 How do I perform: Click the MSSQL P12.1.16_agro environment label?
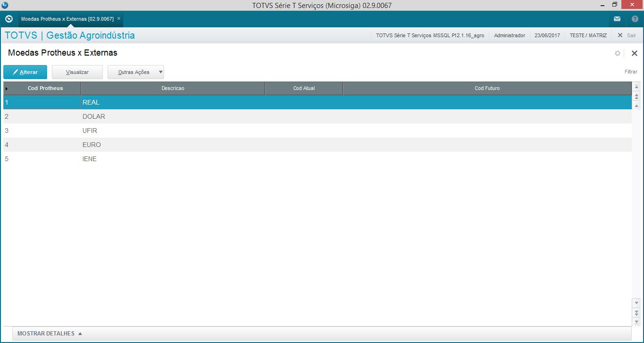[x=430, y=35]
